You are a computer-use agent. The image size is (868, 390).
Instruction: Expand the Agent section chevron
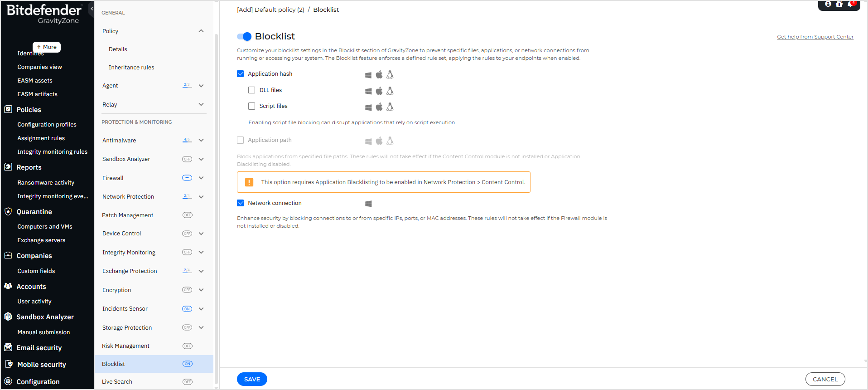coord(201,86)
